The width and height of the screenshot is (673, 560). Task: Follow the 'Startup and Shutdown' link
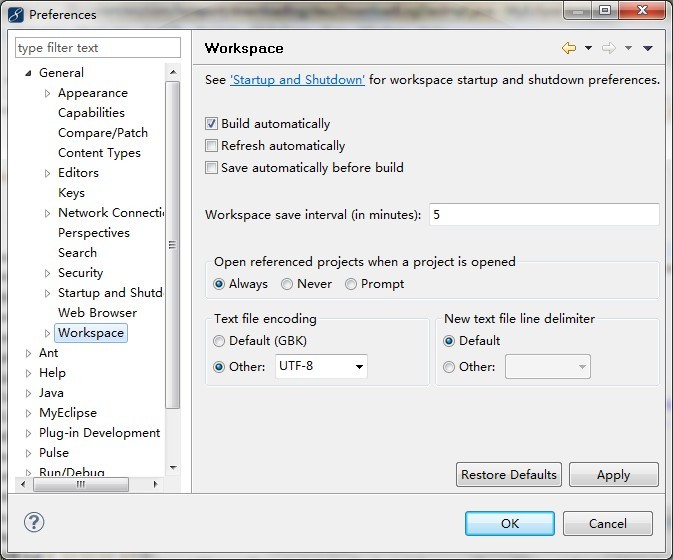(297, 80)
